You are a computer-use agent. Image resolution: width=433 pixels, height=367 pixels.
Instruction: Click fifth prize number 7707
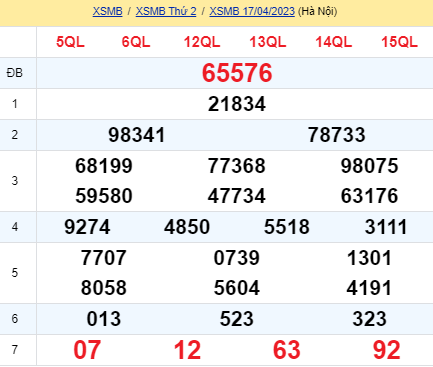click(104, 258)
